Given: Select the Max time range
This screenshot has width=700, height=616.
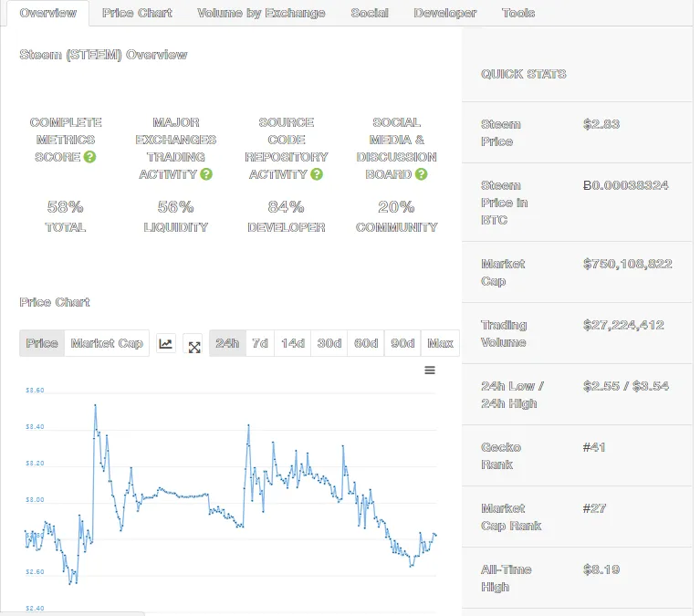Looking at the screenshot, I should click(440, 343).
